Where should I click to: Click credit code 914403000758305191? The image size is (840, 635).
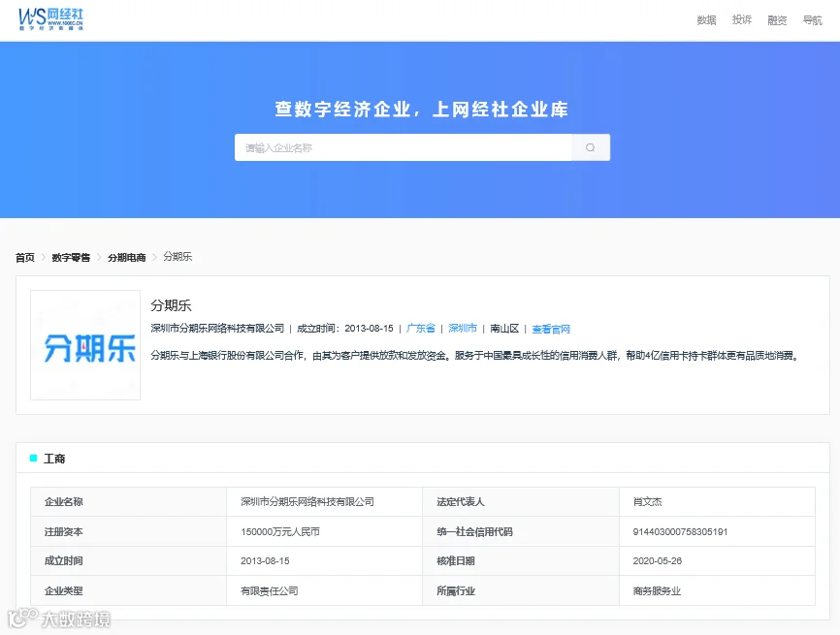click(680, 531)
